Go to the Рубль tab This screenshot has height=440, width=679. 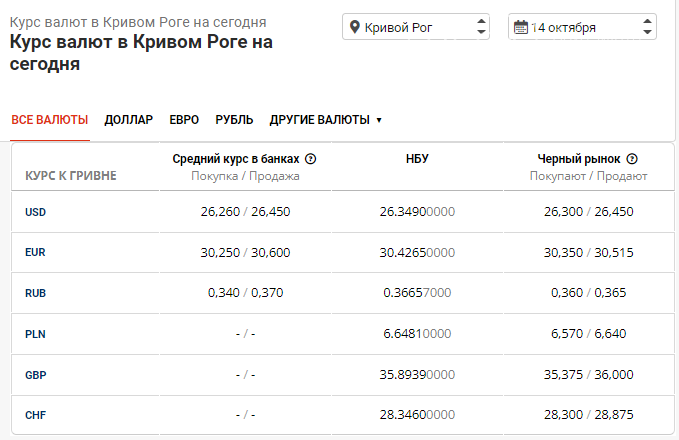pos(234,120)
